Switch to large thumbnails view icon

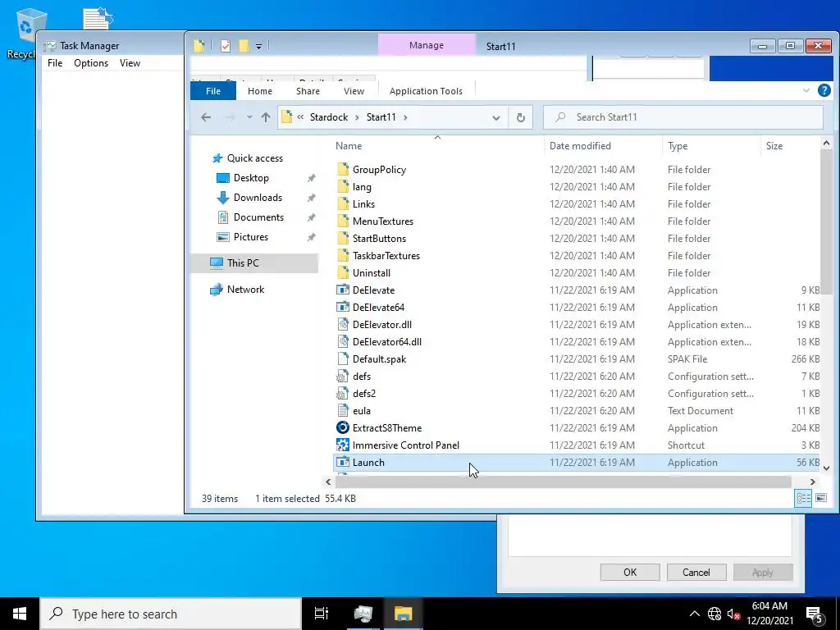coord(820,498)
